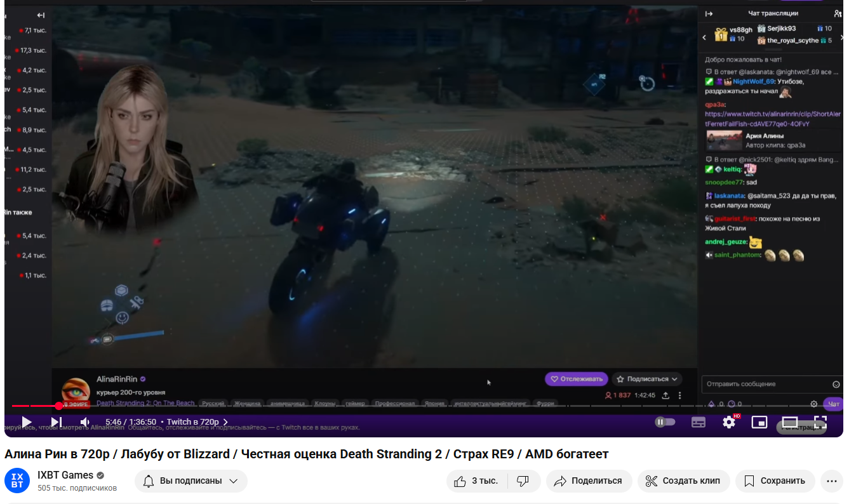Mute the player volume speaker icon
This screenshot has width=856, height=504.
(85, 421)
